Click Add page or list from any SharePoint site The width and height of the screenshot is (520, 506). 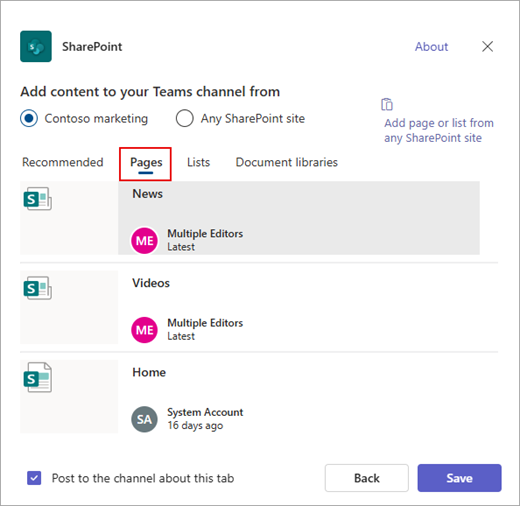click(x=439, y=130)
